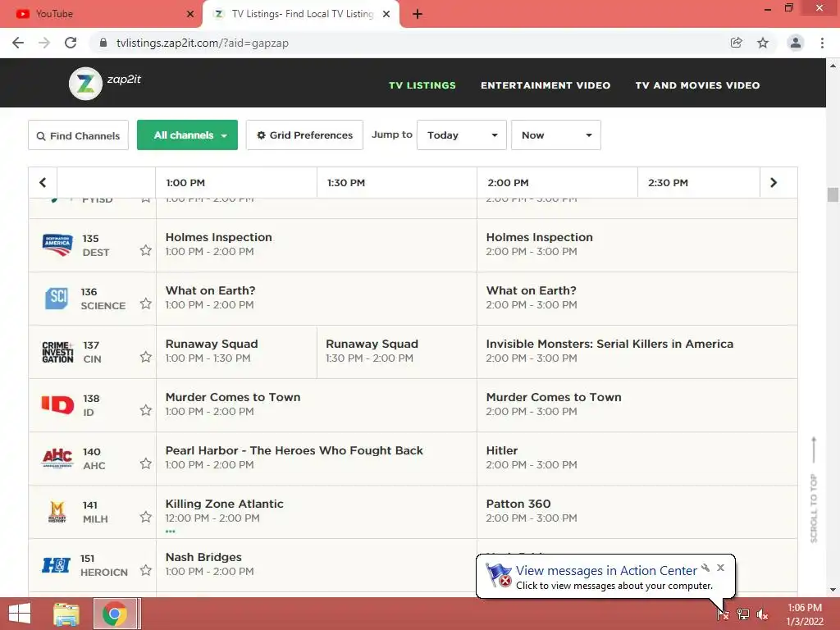Open Murder Comes to Town 2:00 PM
Image resolution: width=840 pixels, height=630 pixels.
coord(637,405)
